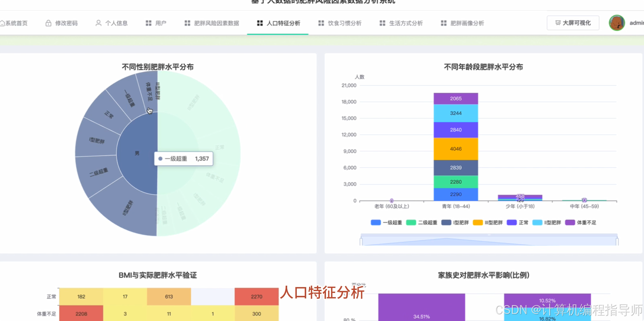This screenshot has width=644, height=321.
Task: Select the 男 segment in the pie chart
Action: (137, 153)
